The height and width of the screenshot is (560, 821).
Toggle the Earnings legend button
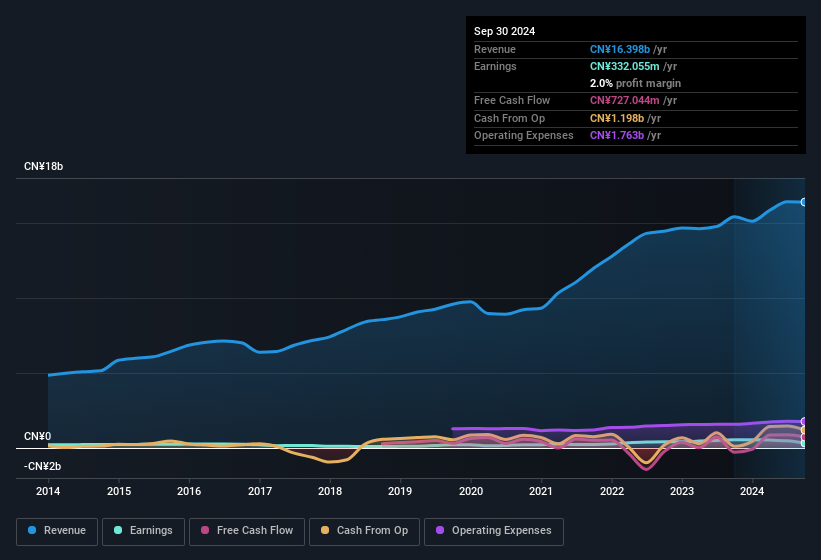click(x=143, y=532)
